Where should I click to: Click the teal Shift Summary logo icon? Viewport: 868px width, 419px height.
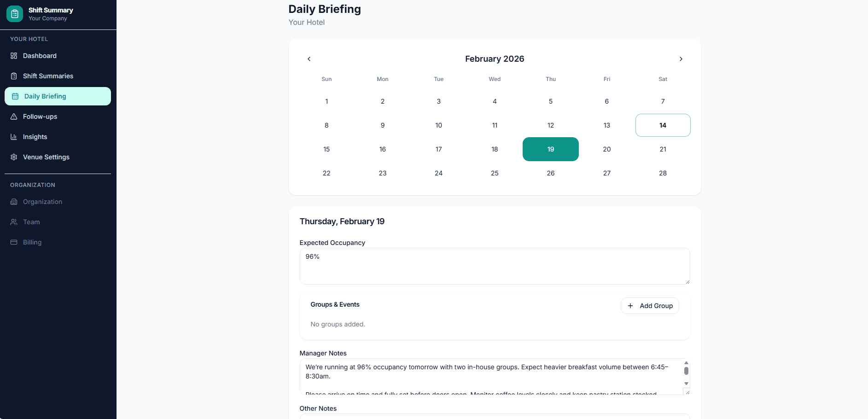click(x=14, y=14)
